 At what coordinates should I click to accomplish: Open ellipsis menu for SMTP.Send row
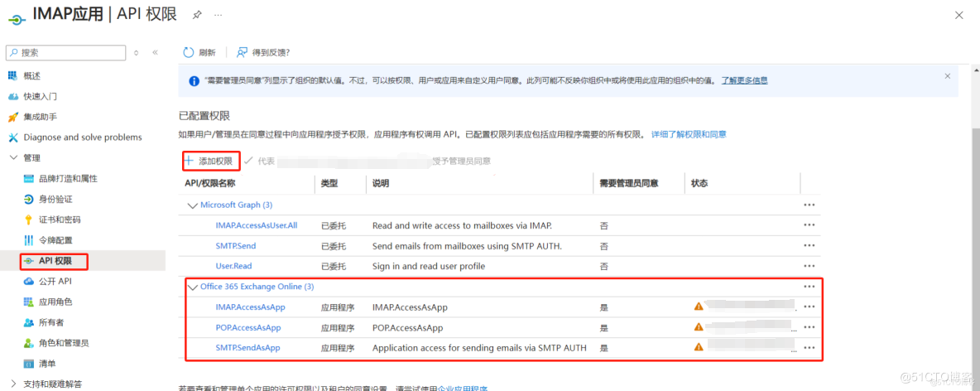[809, 246]
